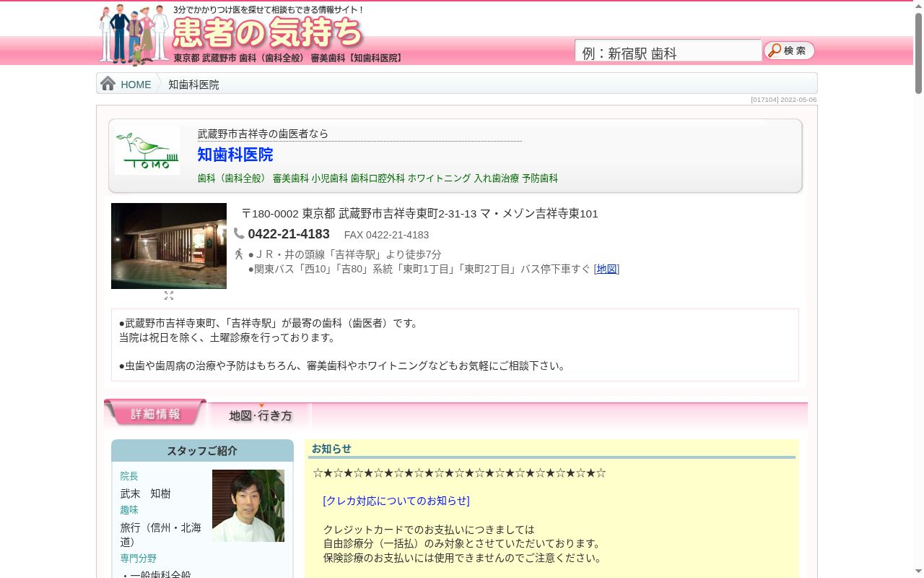Viewport: 924px width, 578px height.
Task: Click the expand image icon under clinic photo
Action: [x=169, y=296]
